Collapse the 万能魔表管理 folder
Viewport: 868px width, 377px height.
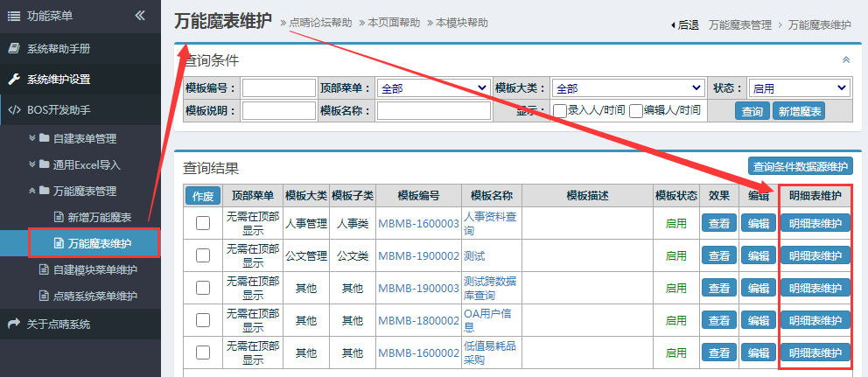[x=84, y=191]
